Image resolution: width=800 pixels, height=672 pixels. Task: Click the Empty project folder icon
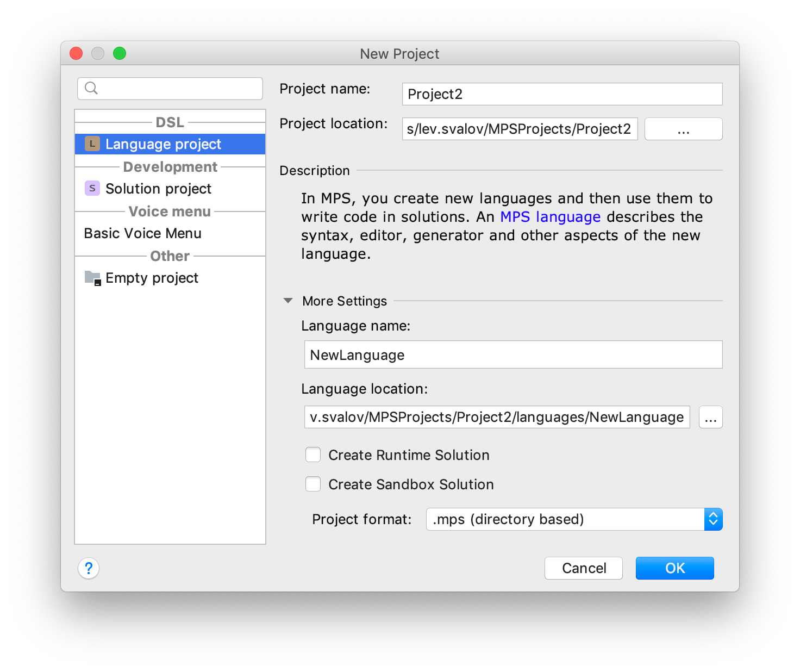pyautogui.click(x=93, y=278)
